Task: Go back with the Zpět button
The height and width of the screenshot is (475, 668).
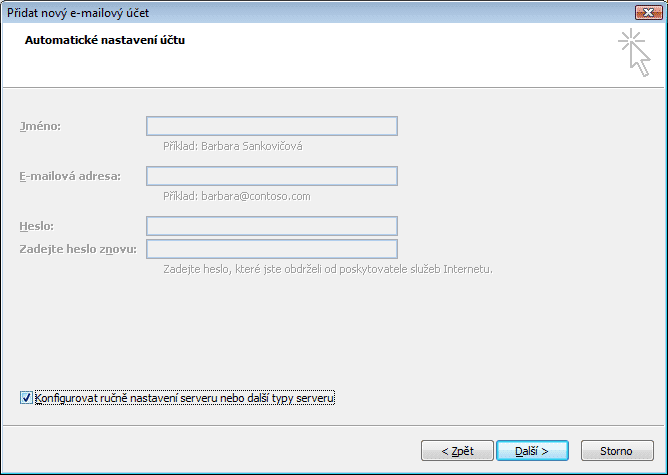Action: [x=457, y=451]
